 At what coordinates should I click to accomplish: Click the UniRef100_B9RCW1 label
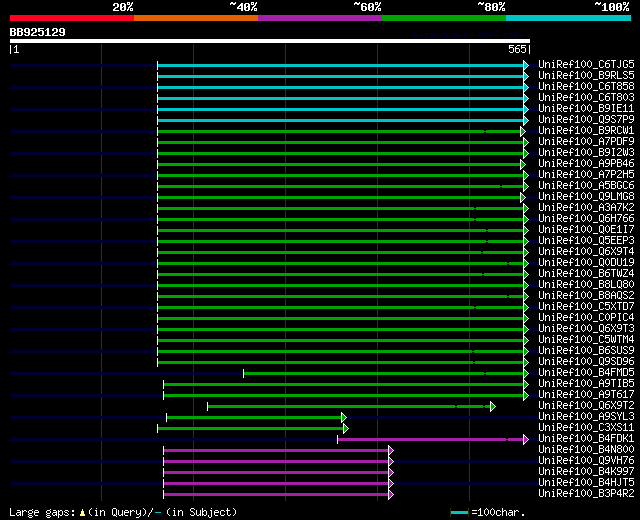pos(586,131)
